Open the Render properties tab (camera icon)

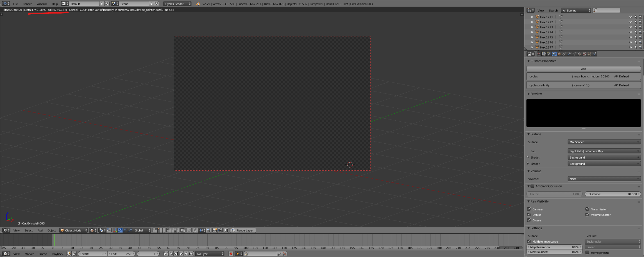pyautogui.click(x=539, y=54)
